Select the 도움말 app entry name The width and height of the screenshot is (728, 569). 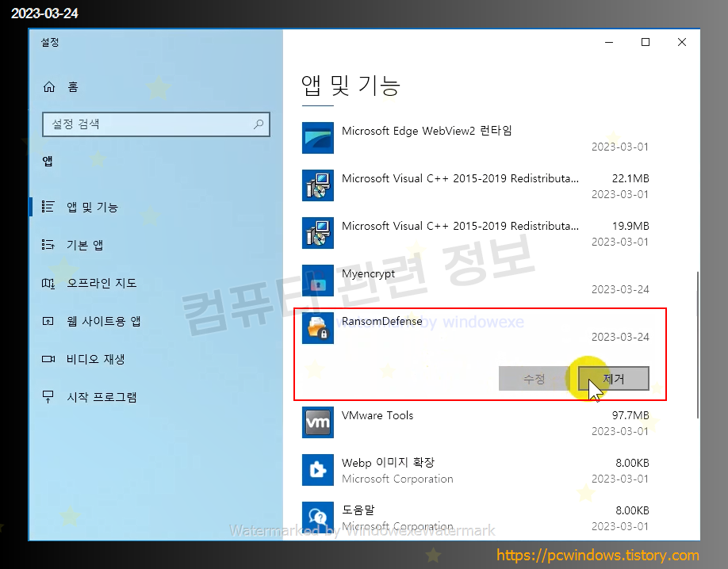[x=358, y=510]
